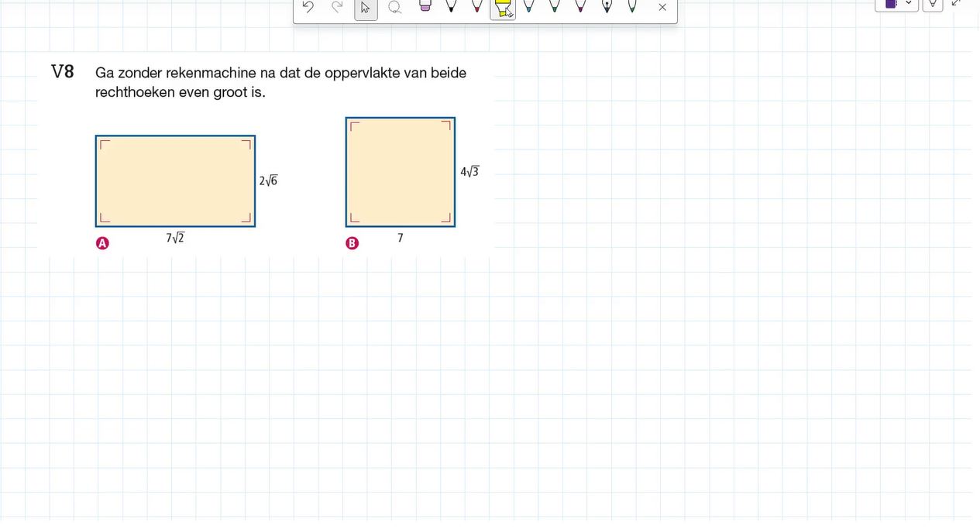Undo the last drawing action
The width and height of the screenshot is (980, 529).
pos(308,7)
